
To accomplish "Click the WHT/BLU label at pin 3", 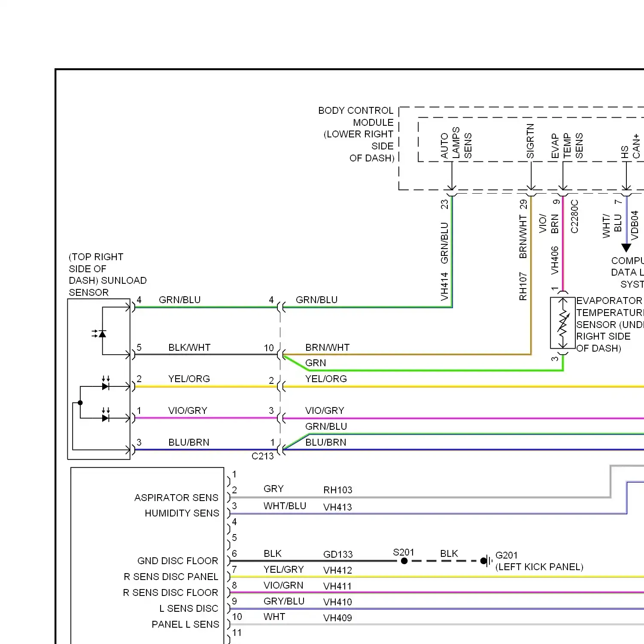I will (x=285, y=506).
